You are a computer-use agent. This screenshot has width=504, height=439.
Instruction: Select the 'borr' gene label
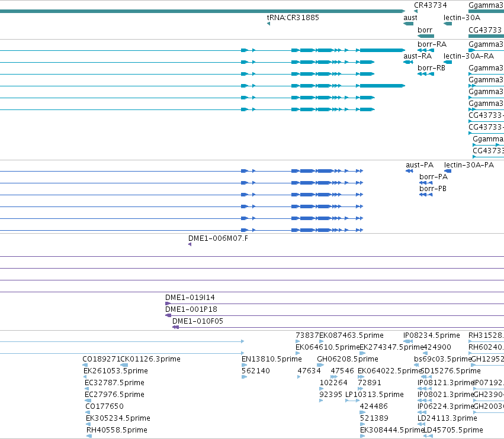[x=425, y=30]
